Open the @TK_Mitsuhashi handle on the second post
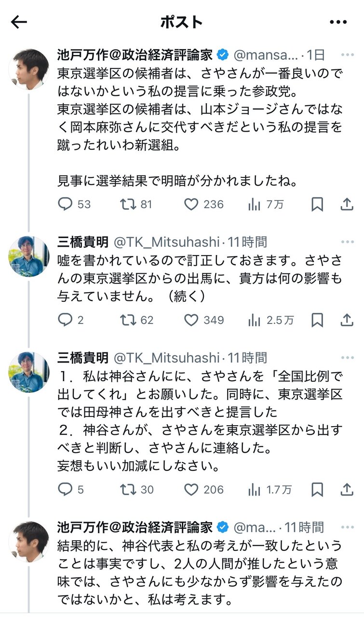Screen dimensions: 364x617 coord(166,242)
